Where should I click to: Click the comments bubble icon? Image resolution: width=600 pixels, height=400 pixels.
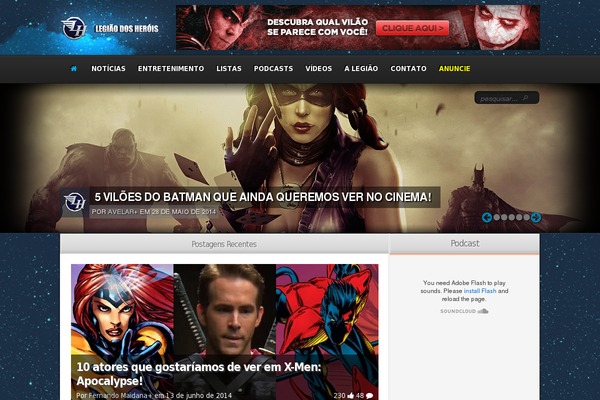click(x=369, y=396)
